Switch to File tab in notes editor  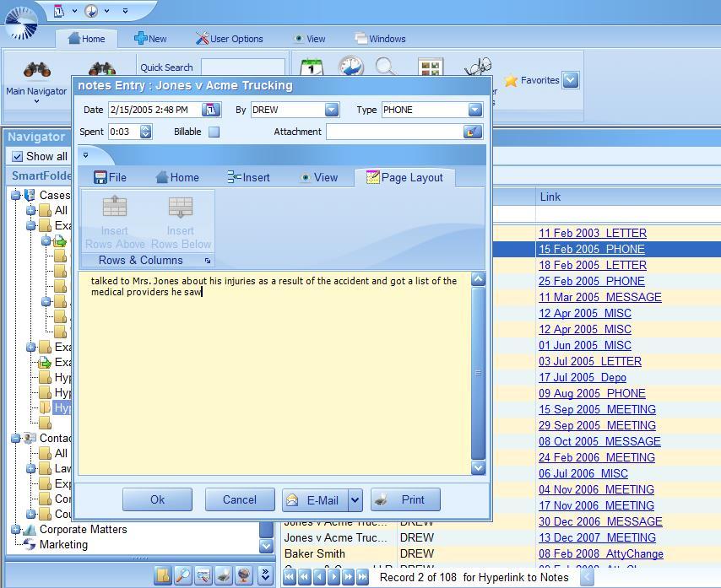[110, 177]
